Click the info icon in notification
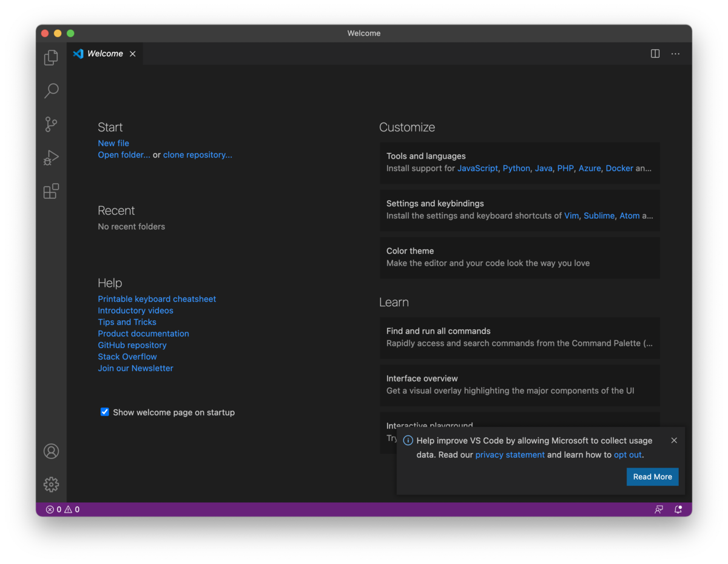 coord(408,441)
